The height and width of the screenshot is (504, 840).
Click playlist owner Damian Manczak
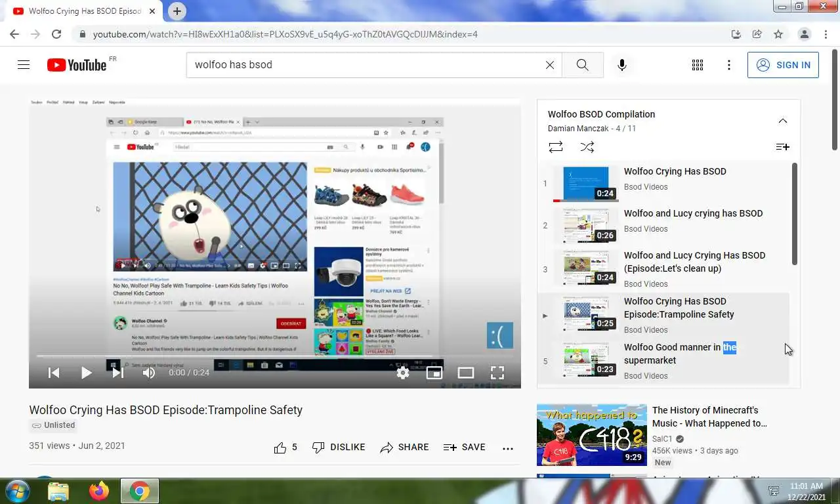(x=579, y=129)
